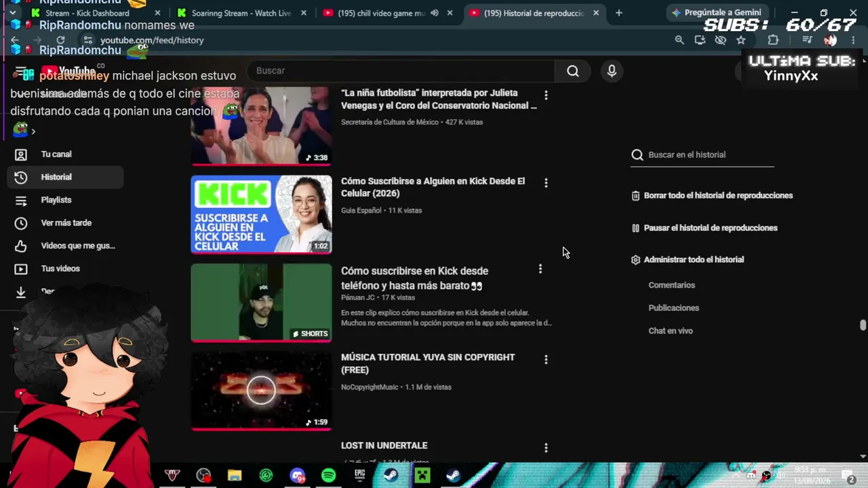Image resolution: width=868 pixels, height=488 pixels.
Task: Open OBS Studio from the taskbar
Action: 203,476
